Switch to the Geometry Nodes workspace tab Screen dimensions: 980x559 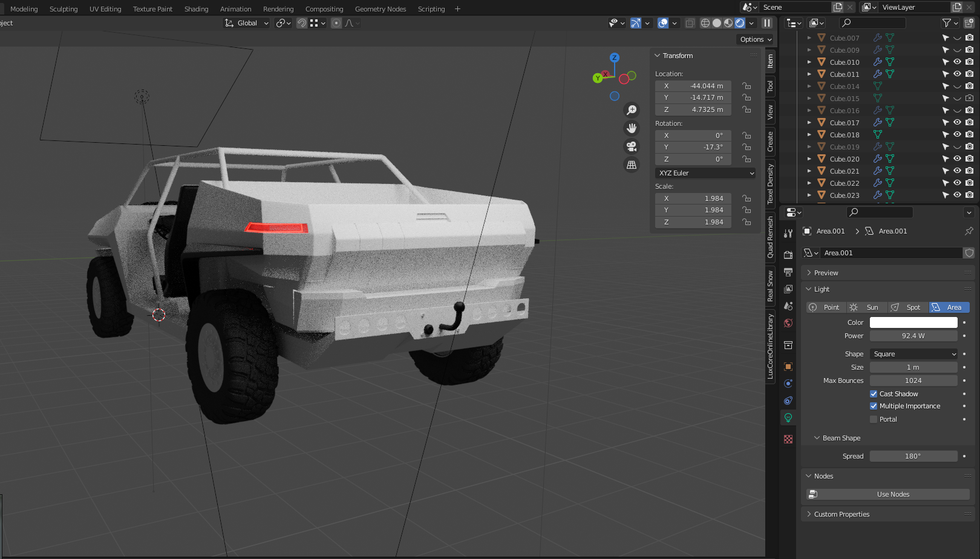coord(380,9)
